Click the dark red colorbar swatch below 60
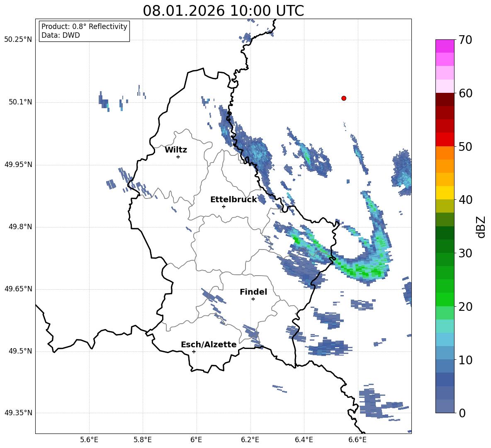Image resolution: width=491 pixels, height=448 pixels. click(x=445, y=99)
